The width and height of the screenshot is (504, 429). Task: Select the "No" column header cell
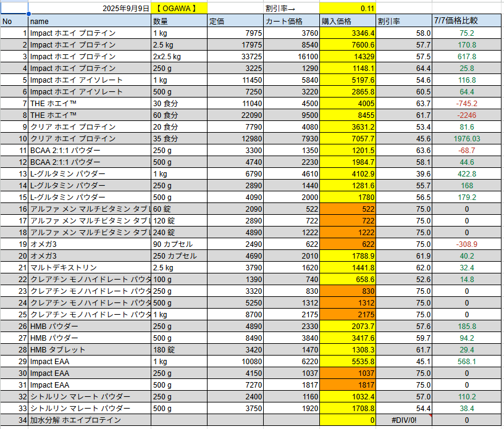(14, 22)
